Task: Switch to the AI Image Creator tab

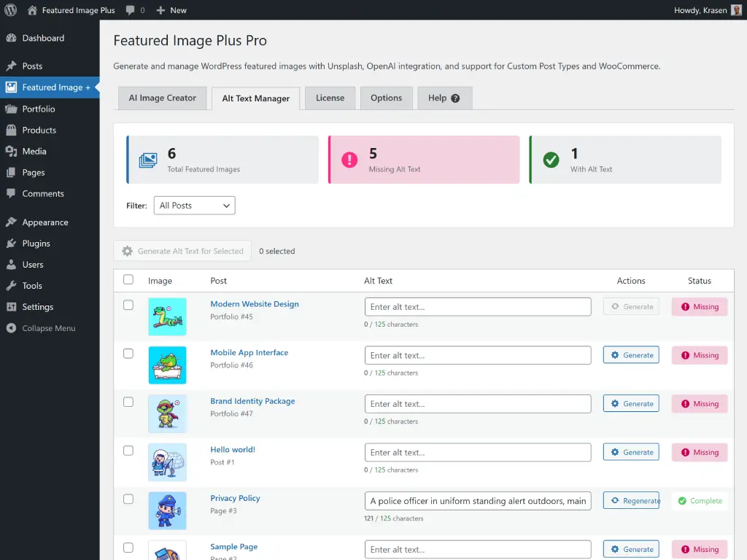Action: pyautogui.click(x=162, y=98)
